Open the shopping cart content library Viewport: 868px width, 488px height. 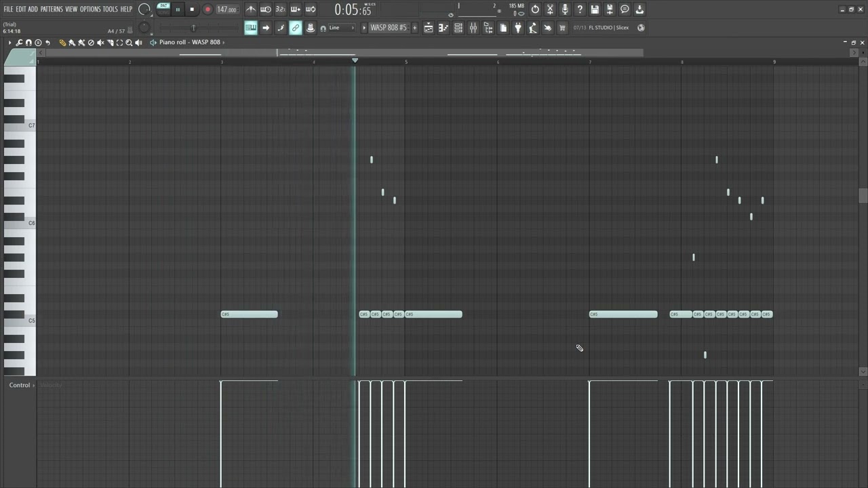562,28
